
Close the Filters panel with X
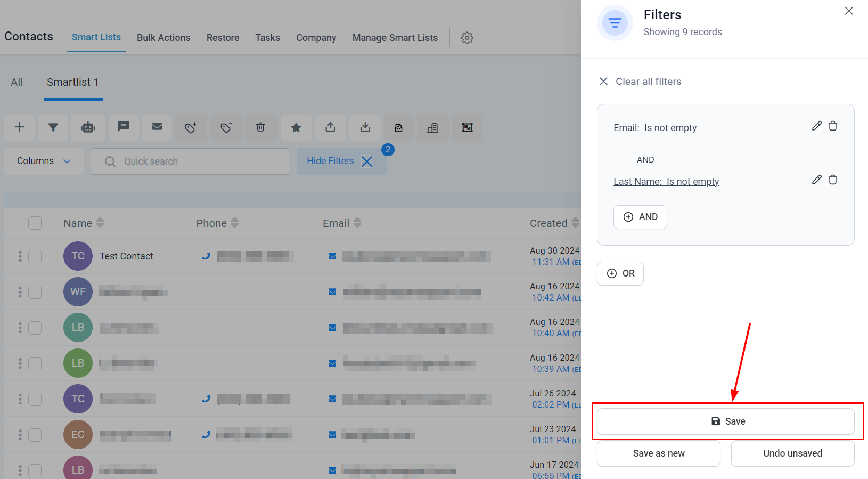(849, 11)
